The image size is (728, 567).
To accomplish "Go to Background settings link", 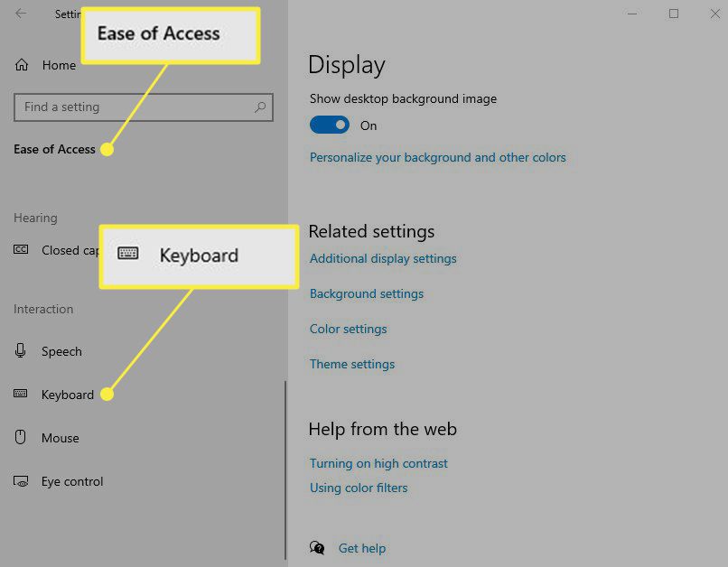I will pos(366,293).
